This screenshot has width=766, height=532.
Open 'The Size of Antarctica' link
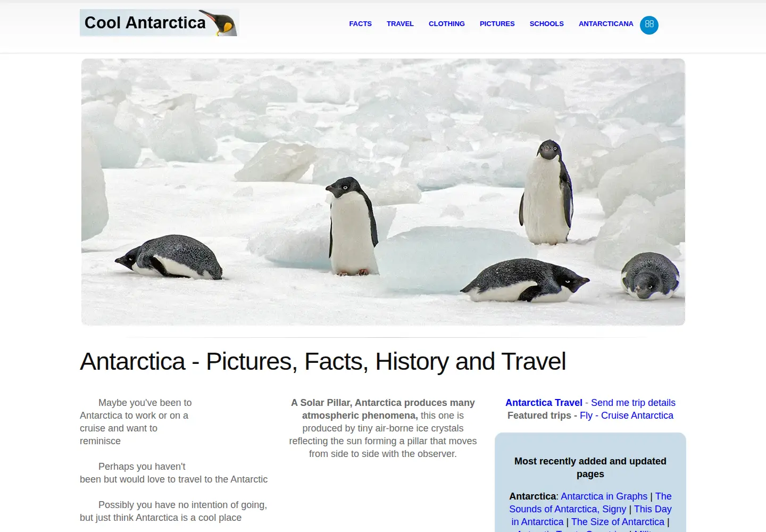(x=618, y=522)
